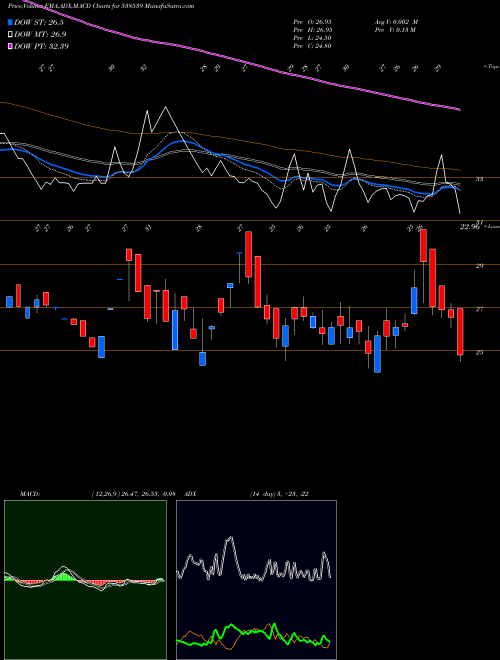Select the 'DOW PT: 32.39' legend label
The image size is (500, 660).
pyautogui.click(x=41, y=46)
